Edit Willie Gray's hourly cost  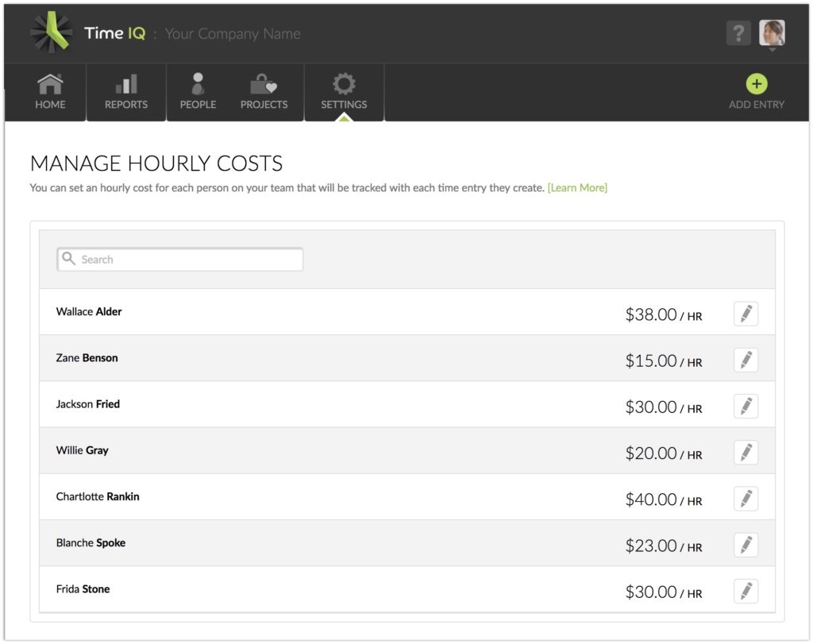745,453
